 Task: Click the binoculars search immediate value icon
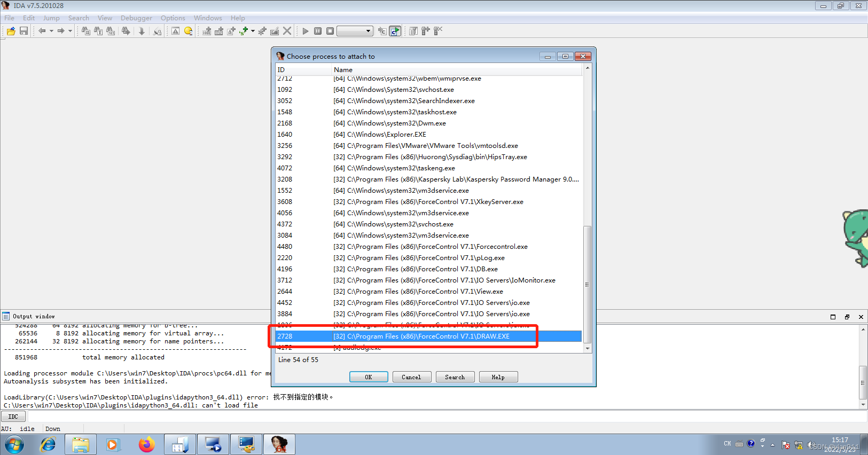pos(85,31)
